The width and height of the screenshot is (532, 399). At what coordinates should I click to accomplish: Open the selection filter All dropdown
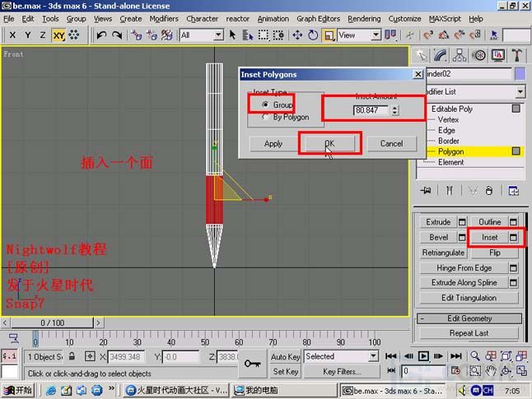tap(218, 35)
